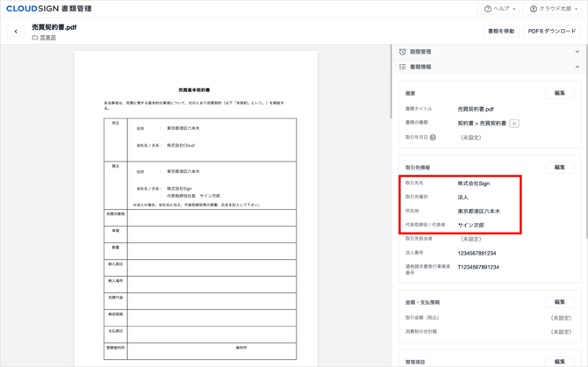This screenshot has height=367, width=588.
Task: Edit the 取引先情報 section
Action: (x=560, y=168)
